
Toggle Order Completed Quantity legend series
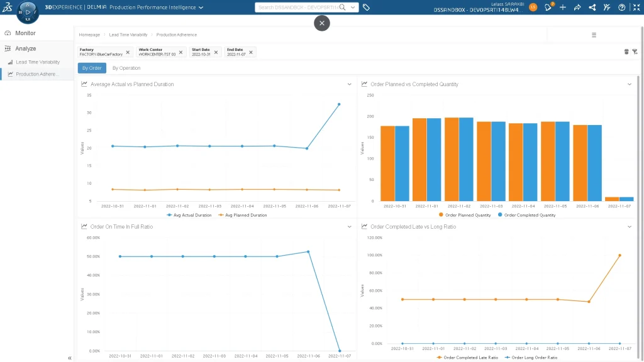point(527,215)
